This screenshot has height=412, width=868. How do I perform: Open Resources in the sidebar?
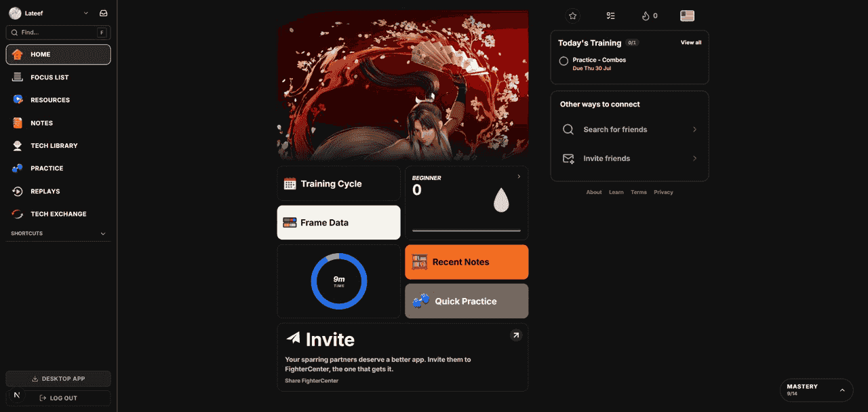click(x=58, y=100)
